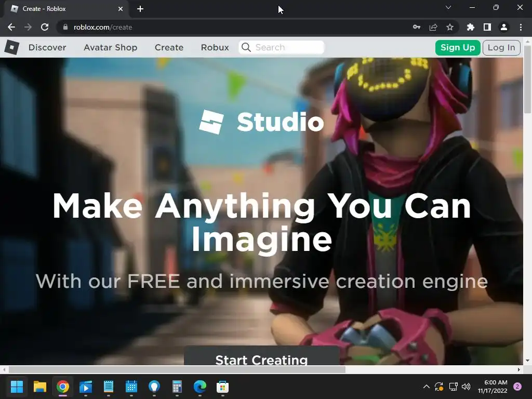The width and height of the screenshot is (532, 399).
Task: Click the sync update tray icon
Action: (439, 387)
